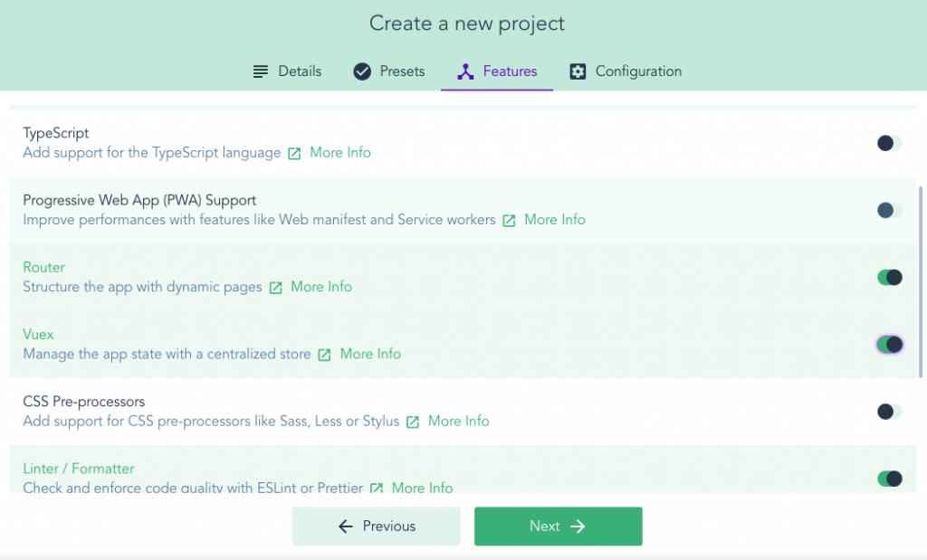This screenshot has width=927, height=560.
Task: Click external link icon beside TypeScript More Info
Action: (294, 154)
